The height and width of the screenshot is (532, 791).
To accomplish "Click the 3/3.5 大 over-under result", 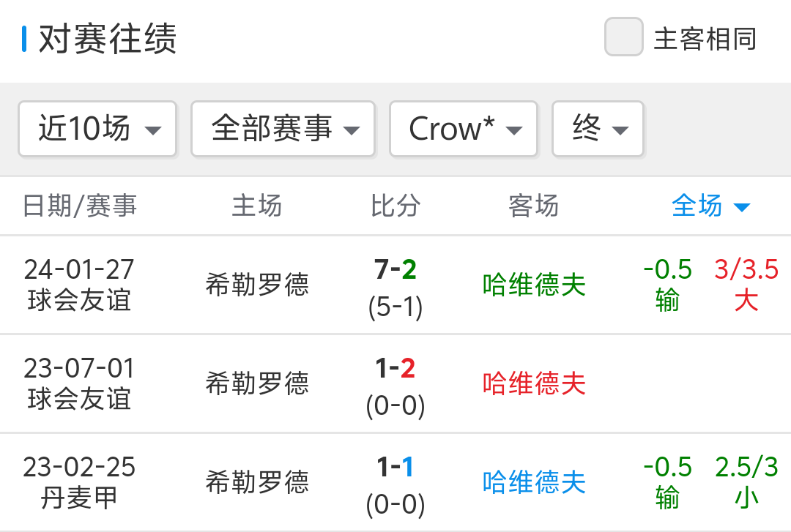I will 746,285.
